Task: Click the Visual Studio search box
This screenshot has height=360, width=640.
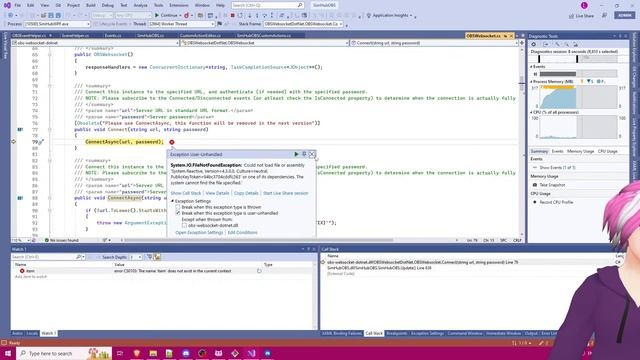Action: point(267,5)
